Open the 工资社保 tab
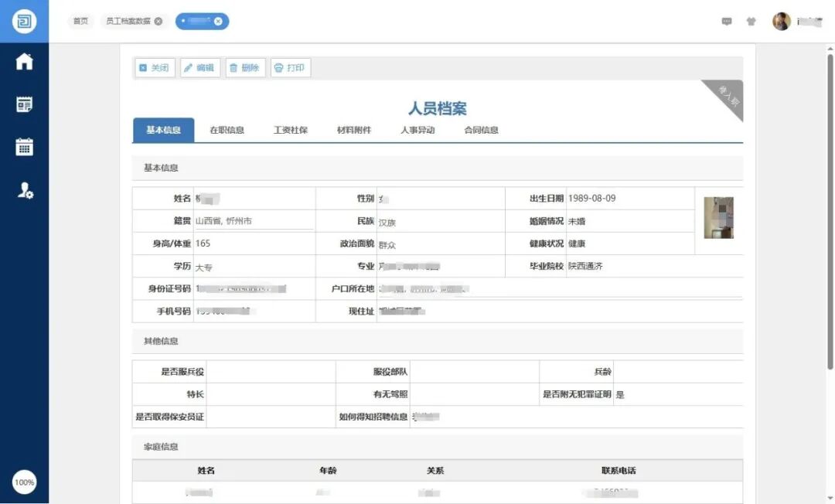Viewport: 835px width, 504px height. (x=291, y=130)
